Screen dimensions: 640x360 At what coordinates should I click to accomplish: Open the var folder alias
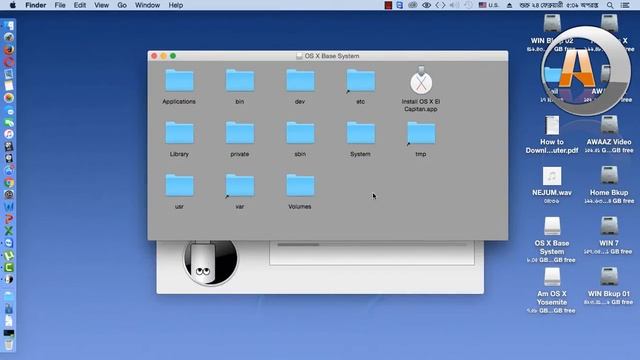click(240, 186)
